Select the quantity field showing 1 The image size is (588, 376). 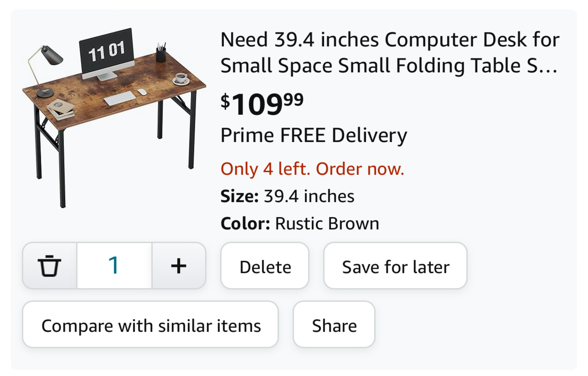[x=114, y=266]
